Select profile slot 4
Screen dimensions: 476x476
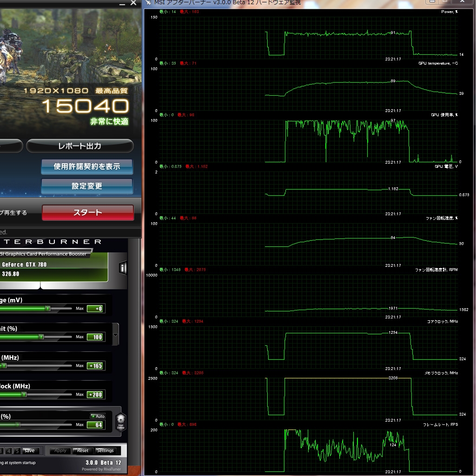pyautogui.click(x=9, y=451)
